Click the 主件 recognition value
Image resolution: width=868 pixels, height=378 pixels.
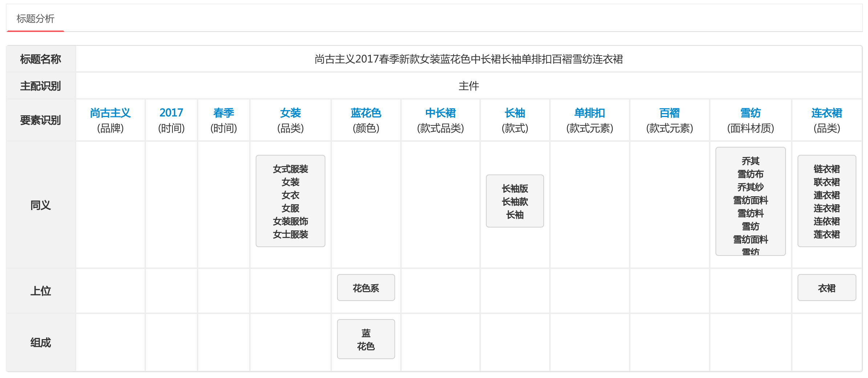pyautogui.click(x=469, y=86)
